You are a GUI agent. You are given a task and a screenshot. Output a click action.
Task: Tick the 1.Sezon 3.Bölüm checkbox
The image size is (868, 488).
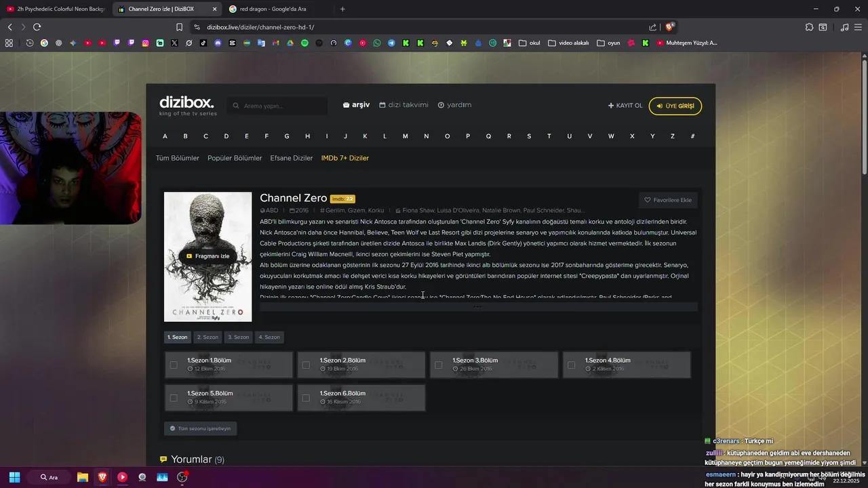click(439, 365)
